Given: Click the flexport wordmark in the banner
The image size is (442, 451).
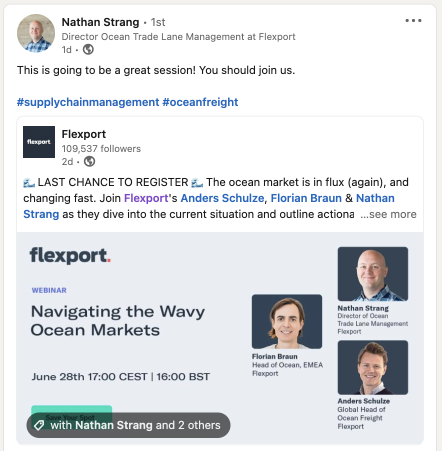Looking at the screenshot, I should (70, 256).
